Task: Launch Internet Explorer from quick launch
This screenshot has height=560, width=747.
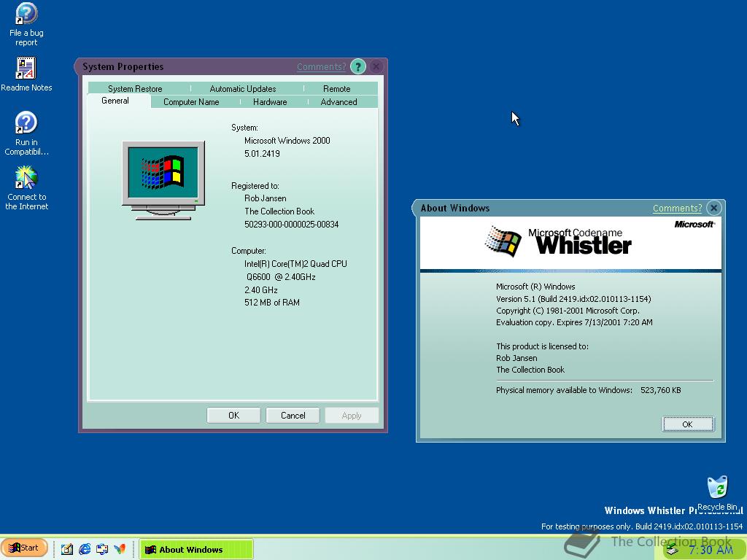Action: pyautogui.click(x=85, y=549)
